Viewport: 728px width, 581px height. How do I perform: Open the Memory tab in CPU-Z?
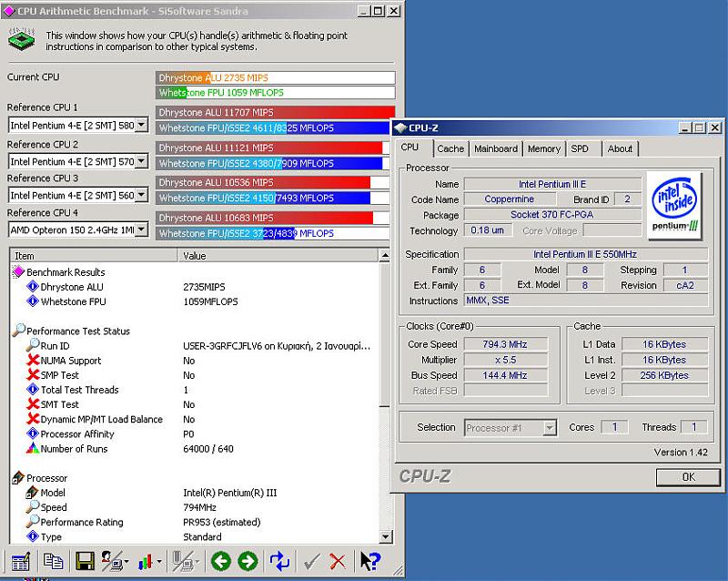tap(543, 148)
